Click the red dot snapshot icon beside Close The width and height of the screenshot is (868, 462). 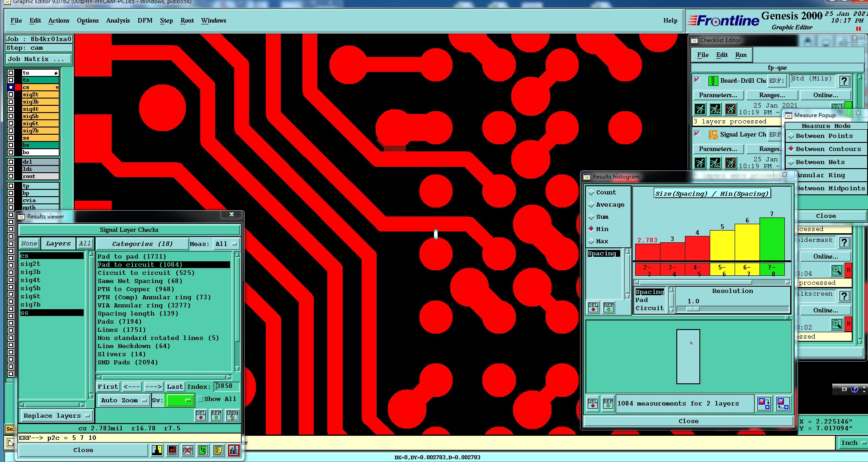pyautogui.click(x=172, y=450)
